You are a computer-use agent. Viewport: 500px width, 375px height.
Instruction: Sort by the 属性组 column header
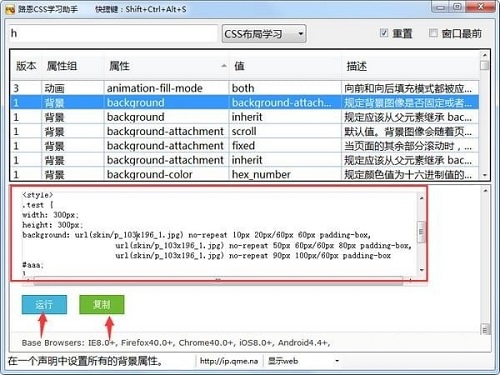pyautogui.click(x=73, y=66)
